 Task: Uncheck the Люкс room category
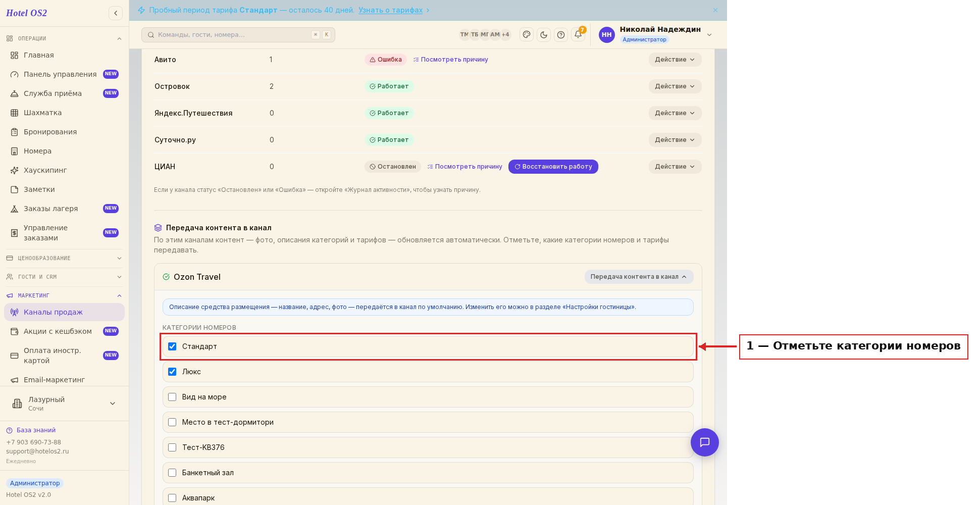tap(172, 372)
